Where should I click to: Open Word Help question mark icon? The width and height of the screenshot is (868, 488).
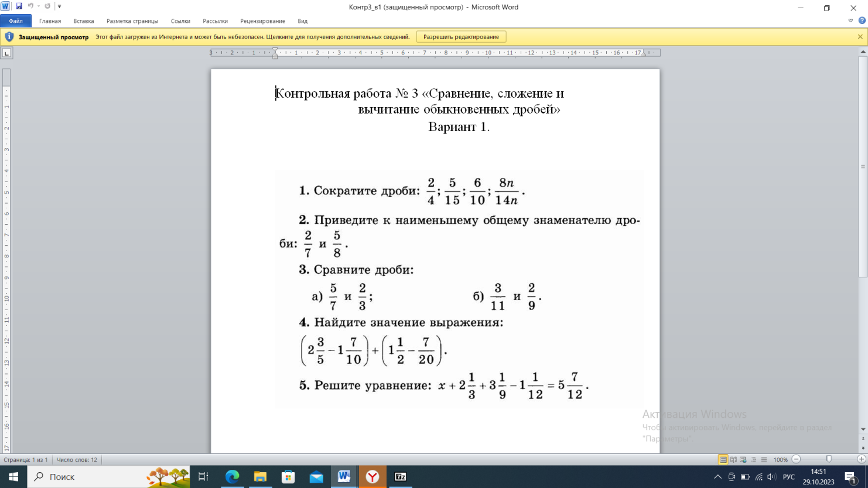[x=862, y=21]
